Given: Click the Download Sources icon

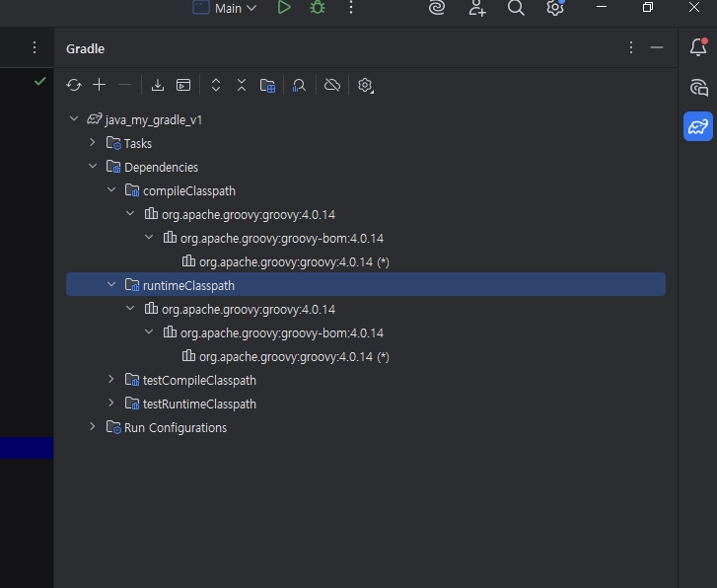Looking at the screenshot, I should (158, 85).
